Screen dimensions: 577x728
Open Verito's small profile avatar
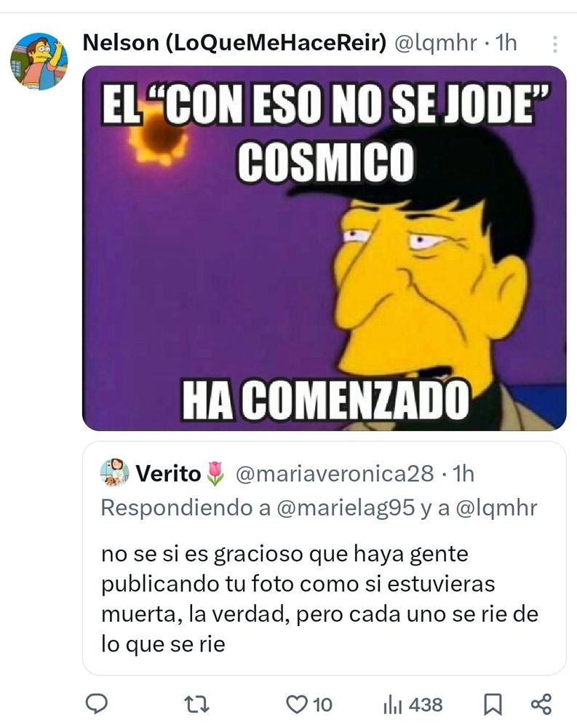point(114,472)
